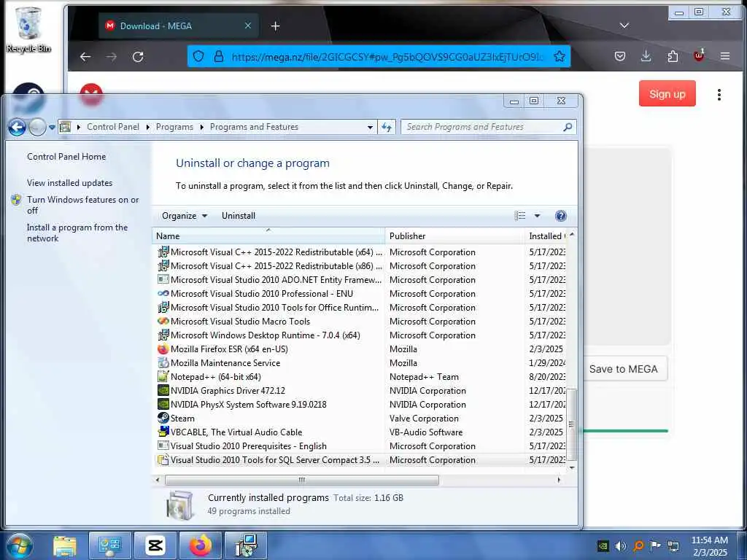Expand Firefox list all tabs chevron
747x560 pixels.
(624, 26)
